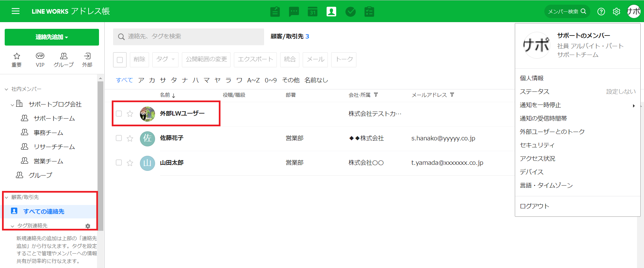Filter contacts by A~Z index
644x268 pixels.
click(253, 80)
